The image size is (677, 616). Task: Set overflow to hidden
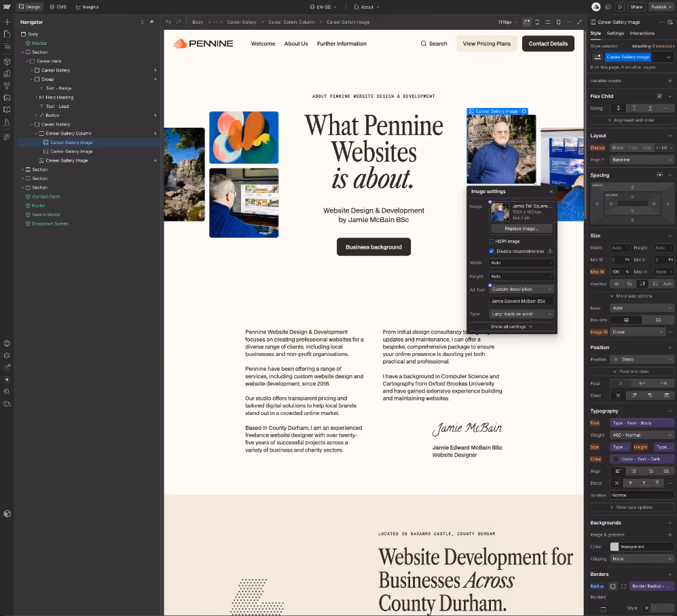[x=629, y=284]
